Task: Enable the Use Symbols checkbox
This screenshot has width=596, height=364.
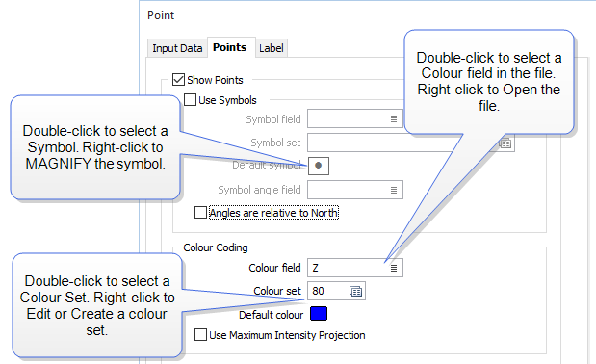Action: 190,100
